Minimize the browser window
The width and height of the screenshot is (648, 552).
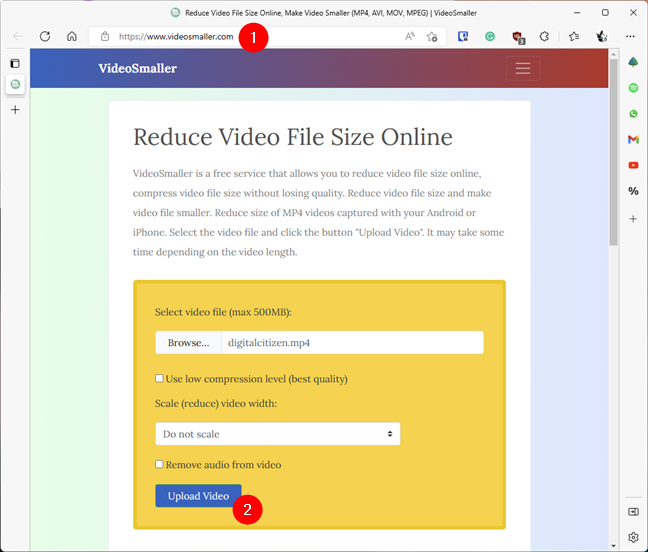pyautogui.click(x=577, y=13)
